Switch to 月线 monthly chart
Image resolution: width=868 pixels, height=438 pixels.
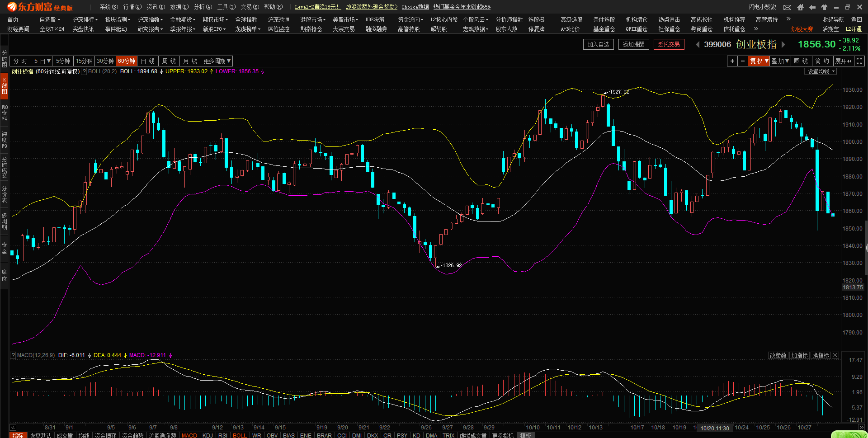point(190,61)
